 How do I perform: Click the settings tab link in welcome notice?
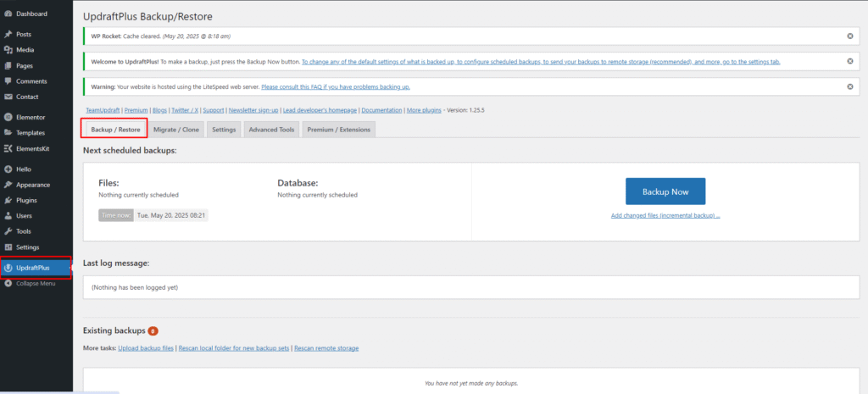541,61
